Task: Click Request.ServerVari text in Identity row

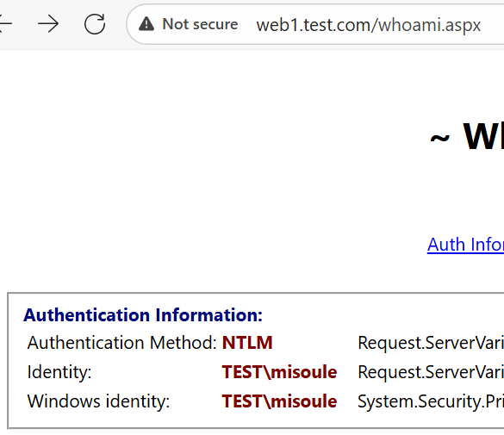Action: (431, 372)
